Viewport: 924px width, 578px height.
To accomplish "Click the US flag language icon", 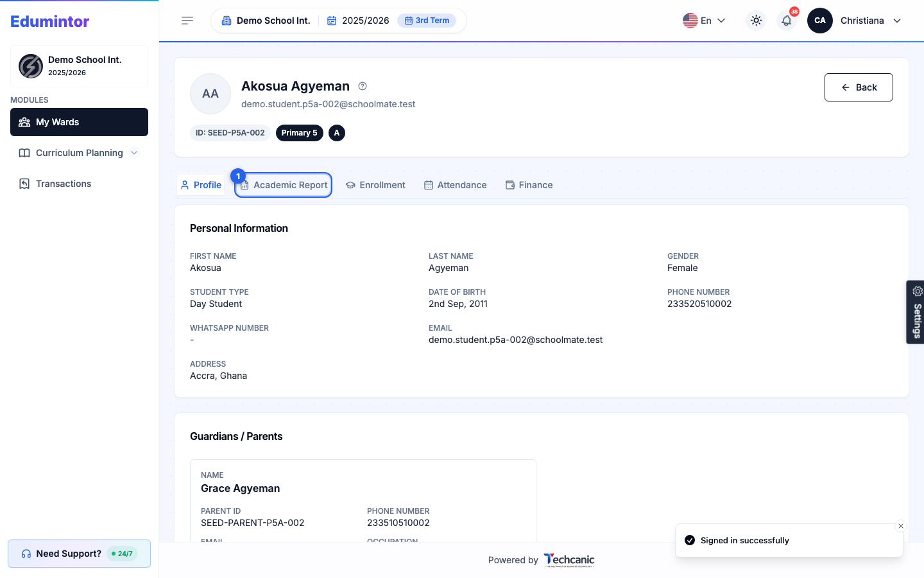I will (x=690, y=21).
